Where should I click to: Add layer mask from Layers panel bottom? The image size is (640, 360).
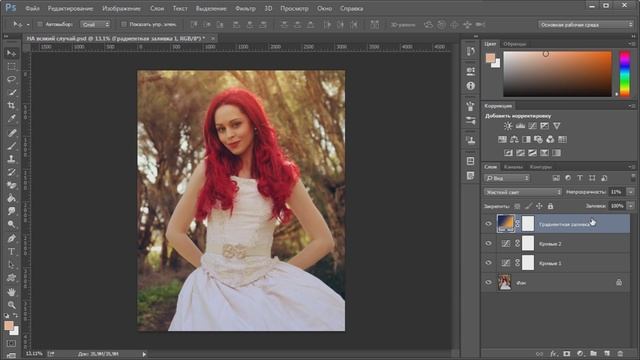tap(567, 353)
